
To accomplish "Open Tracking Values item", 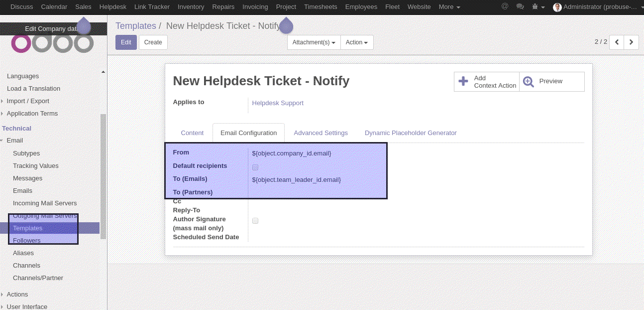I will (36, 166).
